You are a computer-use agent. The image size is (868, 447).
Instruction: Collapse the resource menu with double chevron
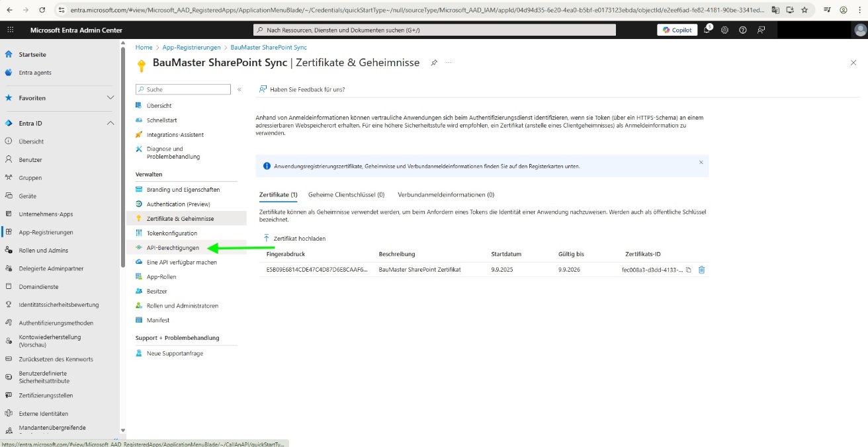pyautogui.click(x=239, y=89)
